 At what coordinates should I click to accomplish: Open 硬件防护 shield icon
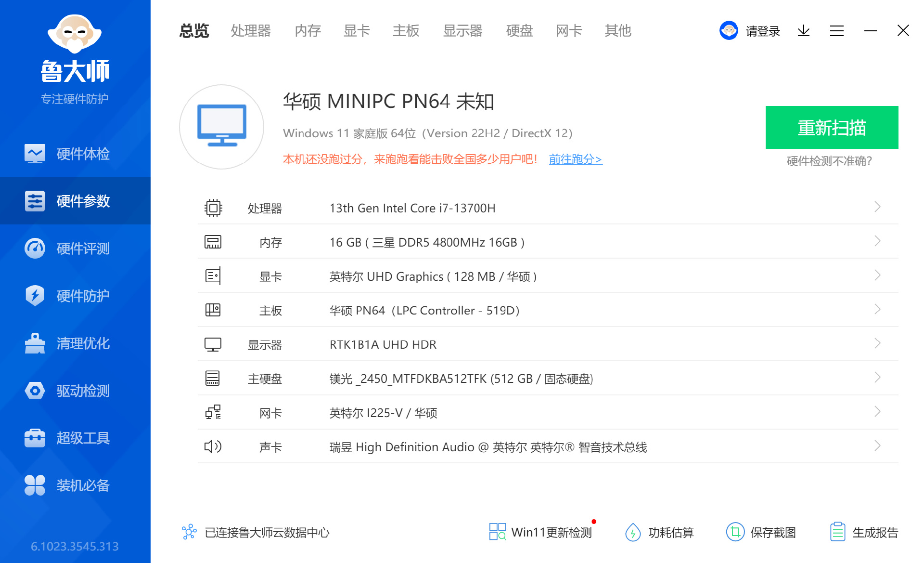click(x=35, y=296)
